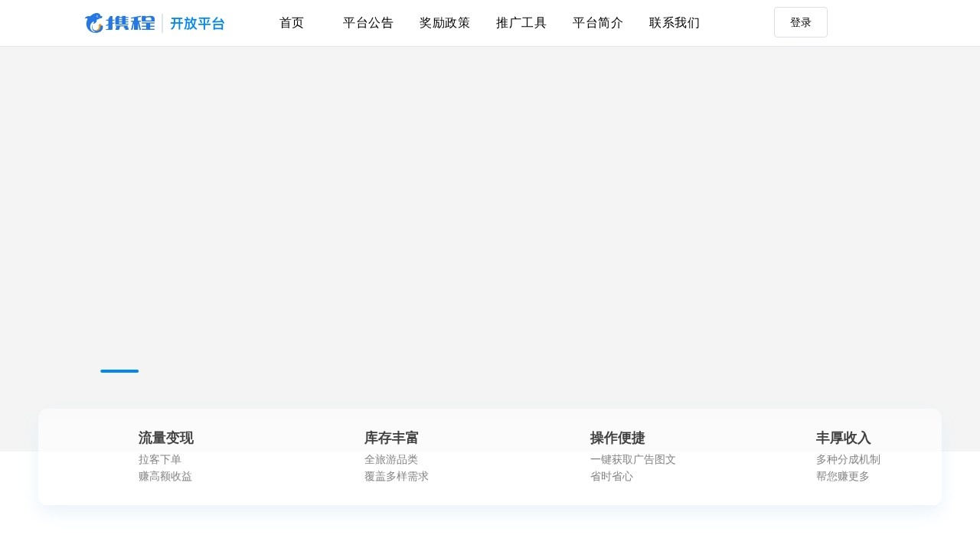Select the 首页 navigation item

291,23
